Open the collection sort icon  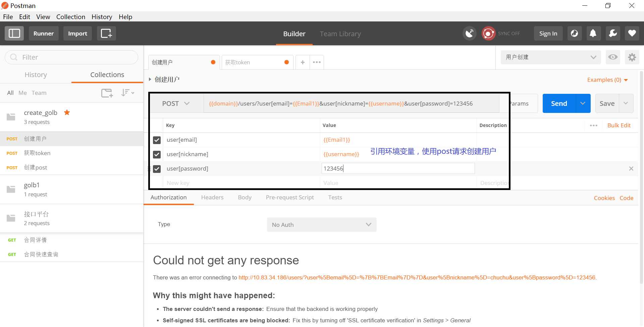[127, 93]
